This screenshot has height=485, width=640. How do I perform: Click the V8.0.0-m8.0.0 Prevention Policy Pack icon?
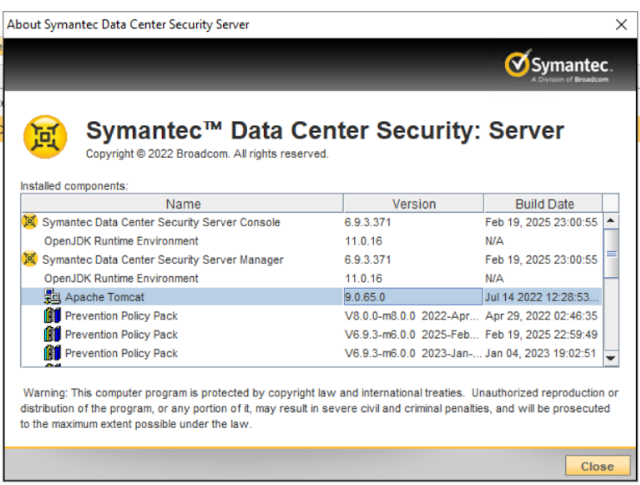click(52, 316)
